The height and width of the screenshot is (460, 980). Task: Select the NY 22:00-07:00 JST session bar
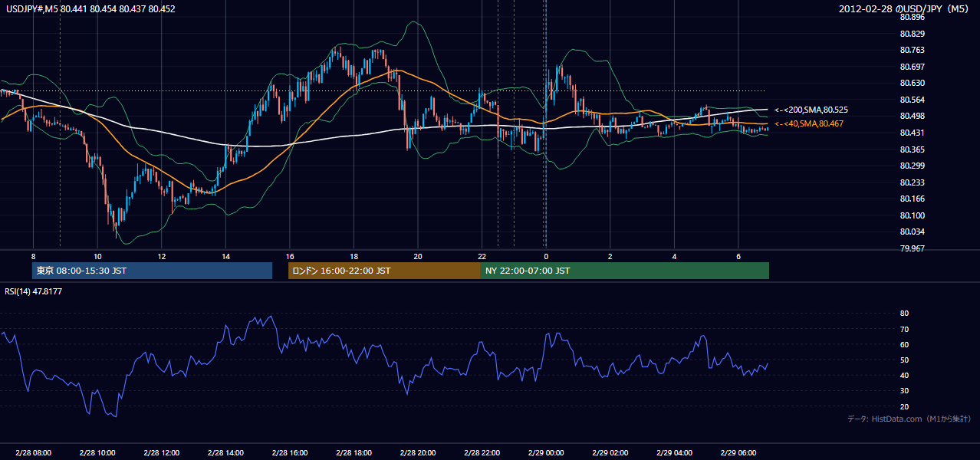click(625, 271)
